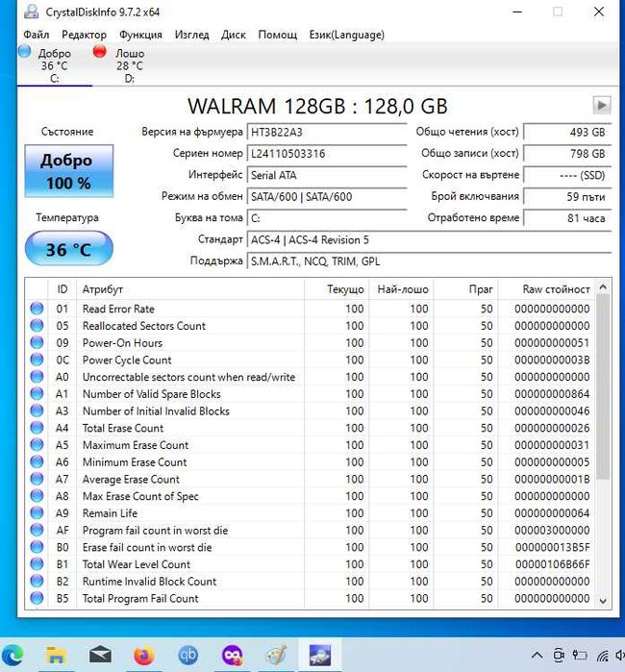Open qBittorrent from the taskbar
625x672 pixels.
click(187, 656)
